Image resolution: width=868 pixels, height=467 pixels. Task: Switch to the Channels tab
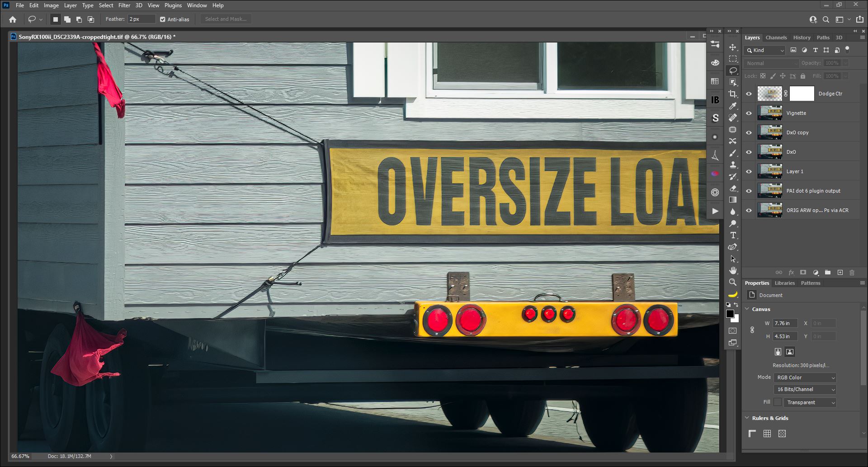pos(776,38)
